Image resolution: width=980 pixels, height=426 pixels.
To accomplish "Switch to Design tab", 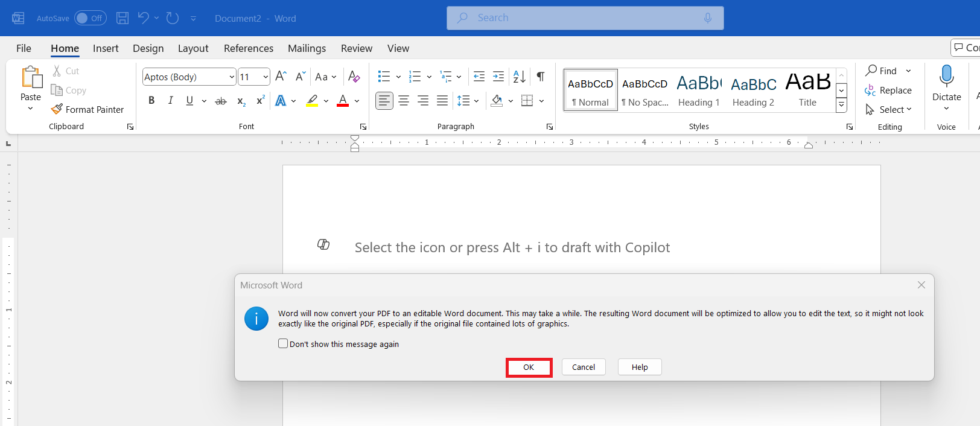I will (x=148, y=48).
